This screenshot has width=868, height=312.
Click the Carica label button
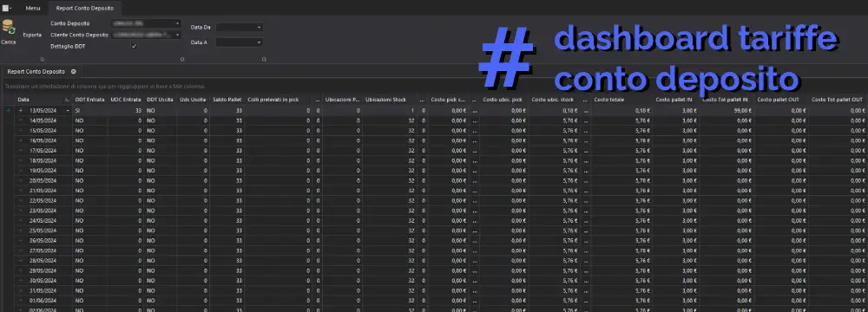pos(9,42)
